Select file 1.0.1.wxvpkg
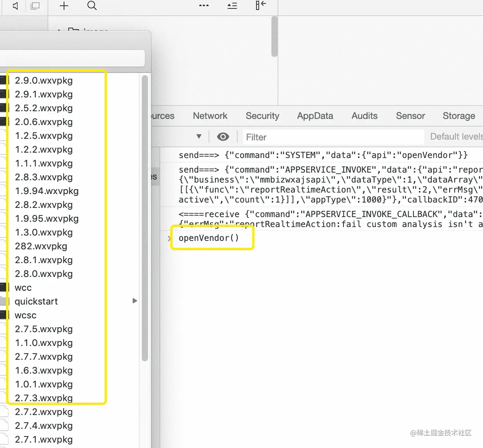The width and height of the screenshot is (483, 448). (x=44, y=384)
